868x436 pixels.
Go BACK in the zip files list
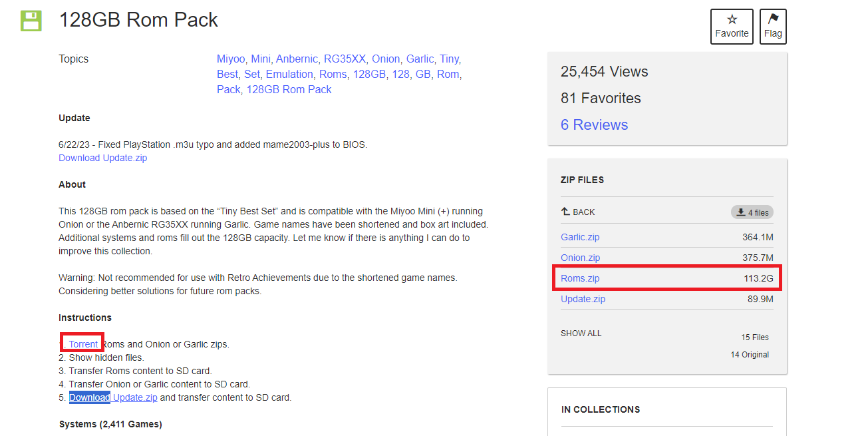tap(578, 212)
